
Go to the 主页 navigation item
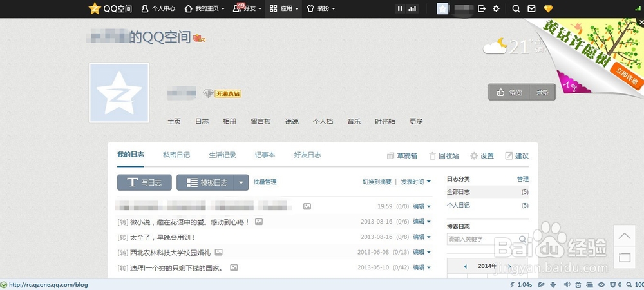click(174, 122)
